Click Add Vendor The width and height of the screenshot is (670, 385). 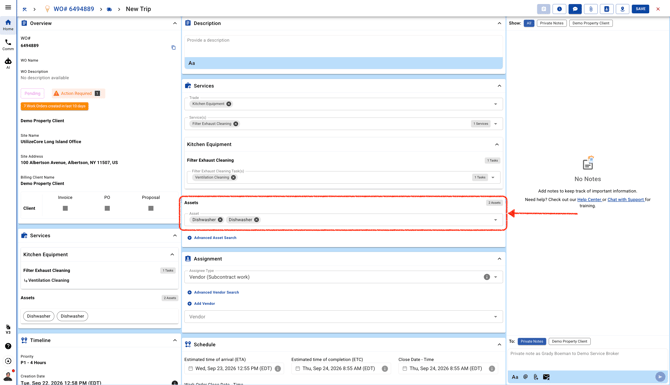pyautogui.click(x=201, y=303)
